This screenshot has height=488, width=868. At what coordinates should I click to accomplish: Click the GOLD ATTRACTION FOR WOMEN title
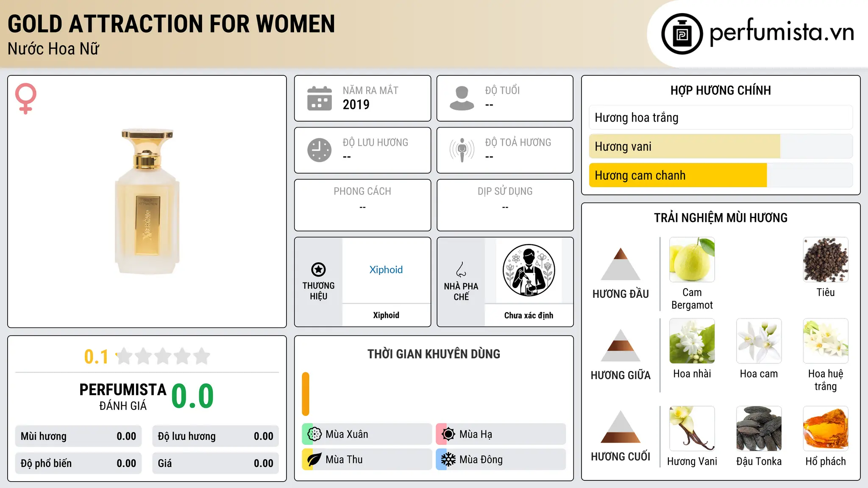coord(171,24)
